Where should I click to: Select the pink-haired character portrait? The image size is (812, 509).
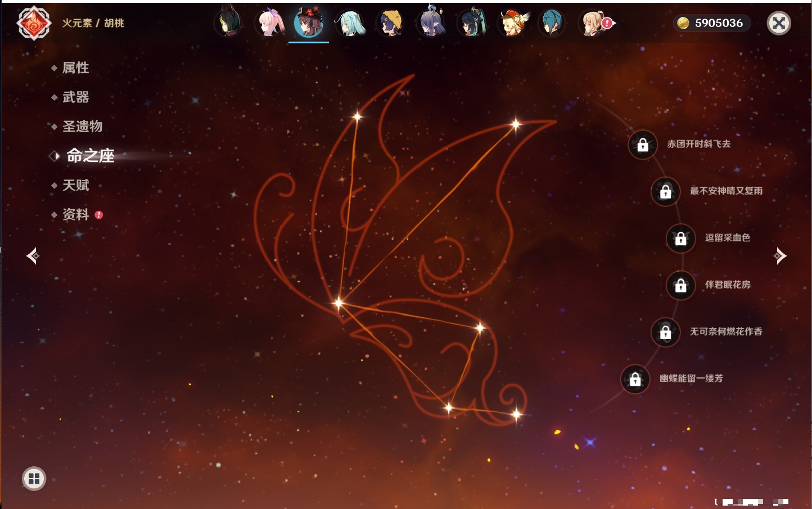click(x=270, y=23)
